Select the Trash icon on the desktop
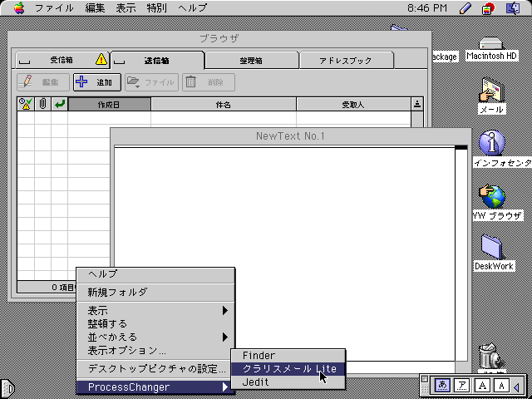Screen dimensions: 532x399 tap(491, 358)
